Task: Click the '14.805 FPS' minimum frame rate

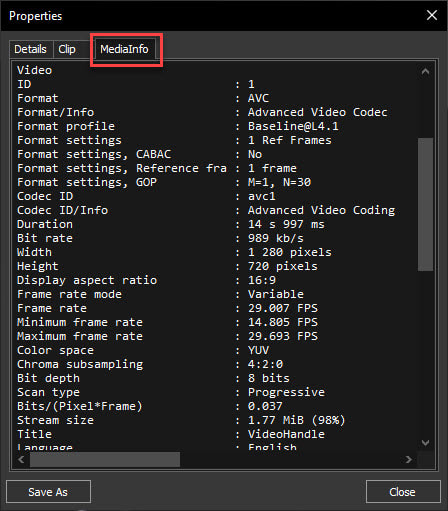Action: click(283, 322)
